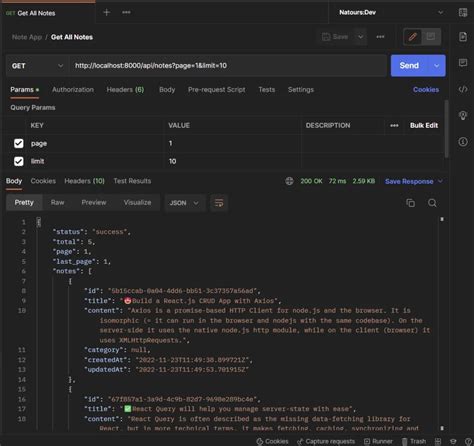Click the value cell for page param
This screenshot has width=474, height=446.
232,143
